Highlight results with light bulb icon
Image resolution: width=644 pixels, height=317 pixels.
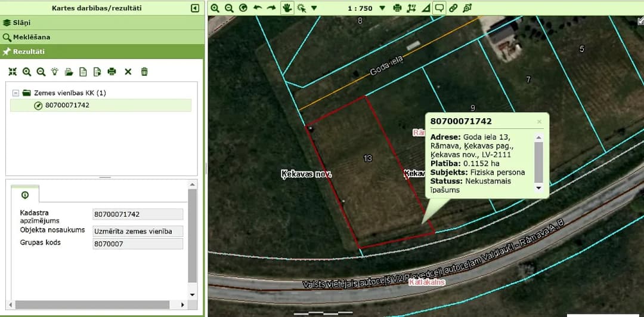pyautogui.click(x=55, y=72)
